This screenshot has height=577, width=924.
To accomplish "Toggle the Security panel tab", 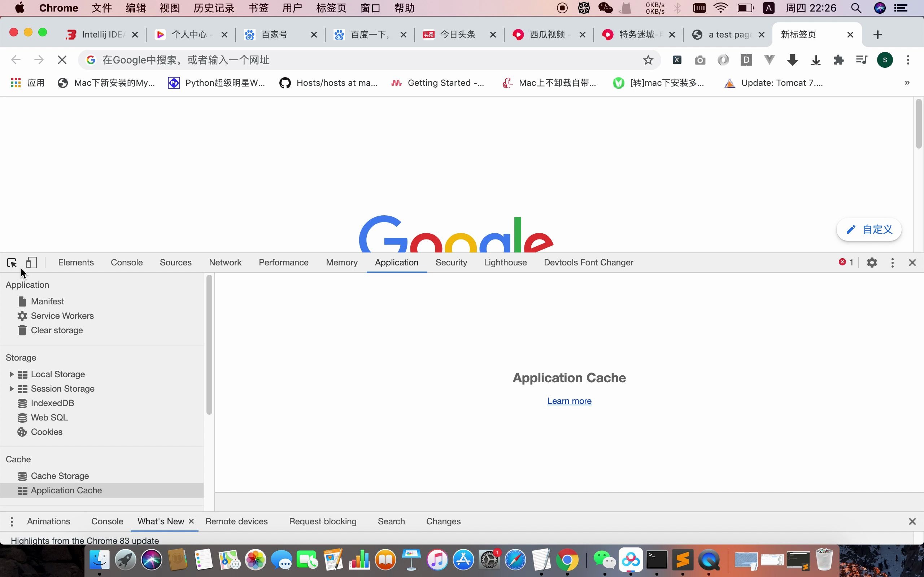I will coord(452,262).
